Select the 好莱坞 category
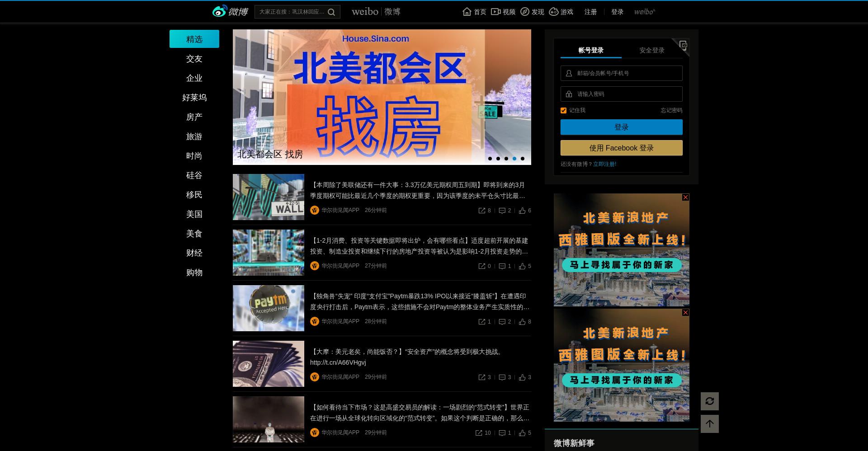The width and height of the screenshot is (868, 451). [194, 98]
